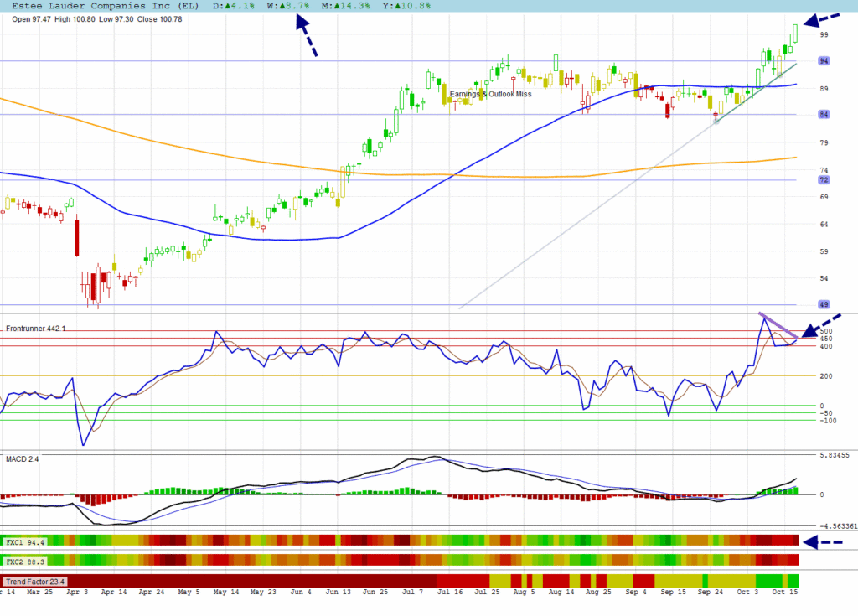Open the MACD 2.4 indicator label

[x=23, y=459]
